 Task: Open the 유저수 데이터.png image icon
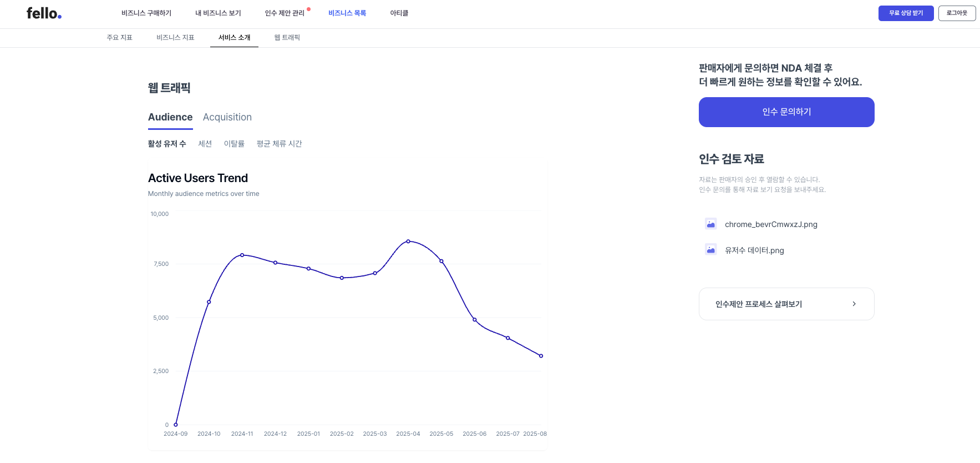point(710,250)
